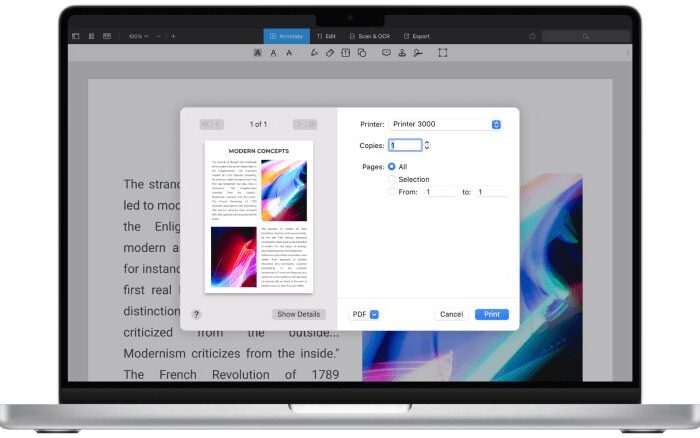Select the From page range radio button
This screenshot has height=438, width=700.
coord(392,192)
